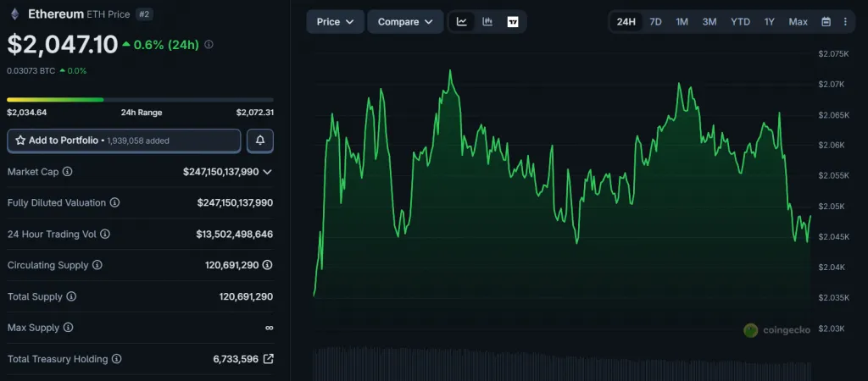
Task: Click the 24h Range progress bar
Action: point(140,100)
